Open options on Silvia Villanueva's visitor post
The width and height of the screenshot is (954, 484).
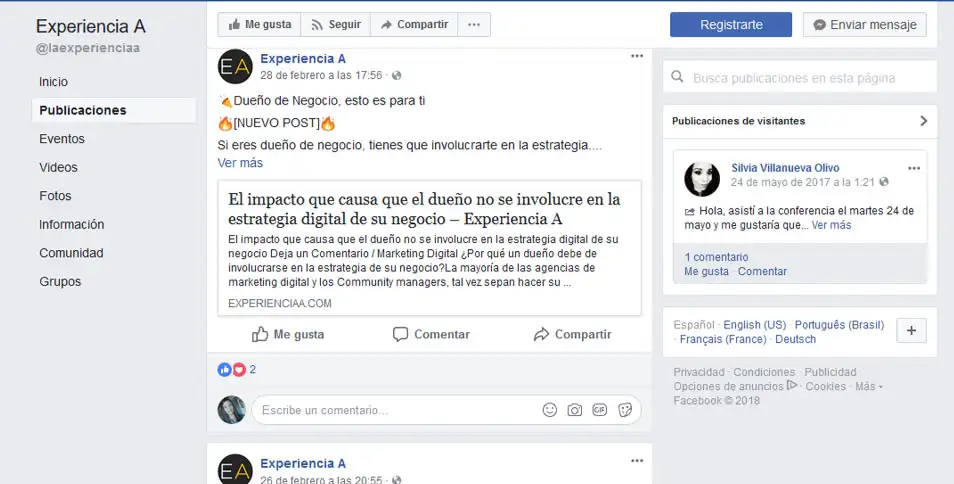point(914,168)
